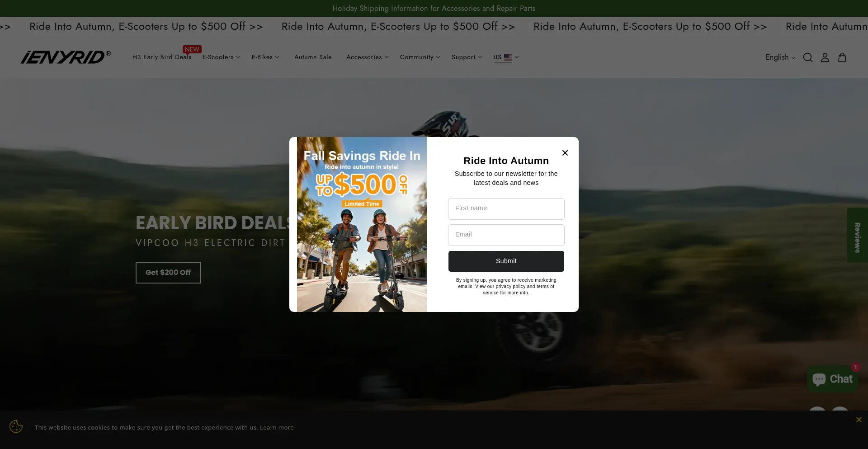This screenshot has height=449, width=868.
Task: Click Learn more cookie link
Action: pos(277,427)
